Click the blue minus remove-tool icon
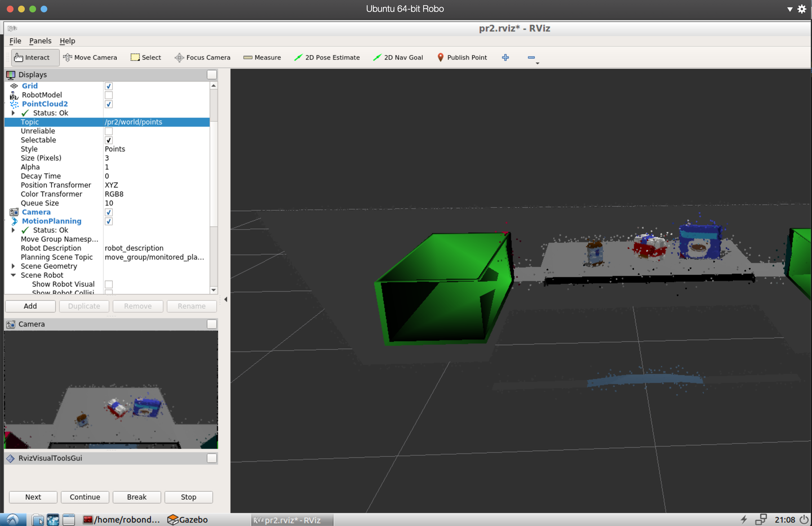 click(x=531, y=57)
